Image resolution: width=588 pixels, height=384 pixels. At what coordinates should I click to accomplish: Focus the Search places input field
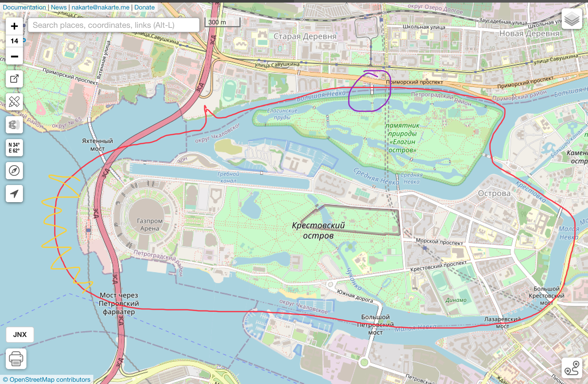click(x=114, y=25)
